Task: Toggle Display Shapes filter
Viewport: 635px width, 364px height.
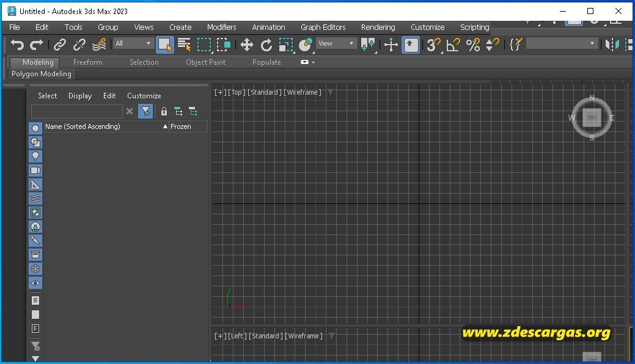Action: [35, 142]
